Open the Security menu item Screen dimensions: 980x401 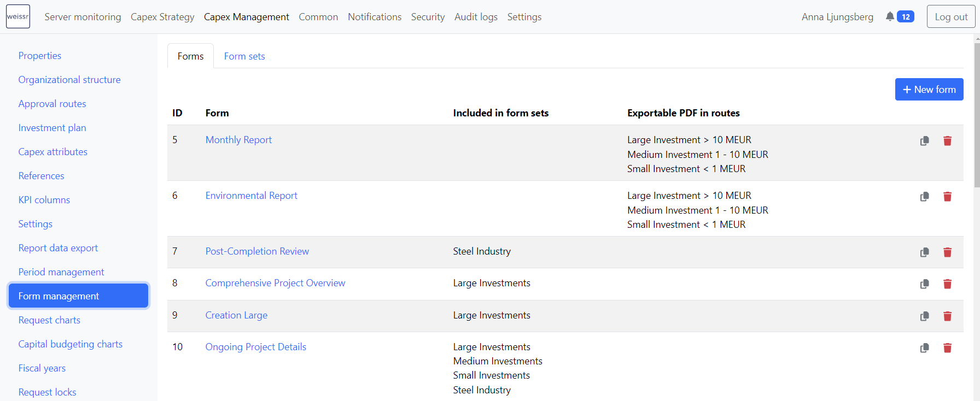tap(428, 17)
